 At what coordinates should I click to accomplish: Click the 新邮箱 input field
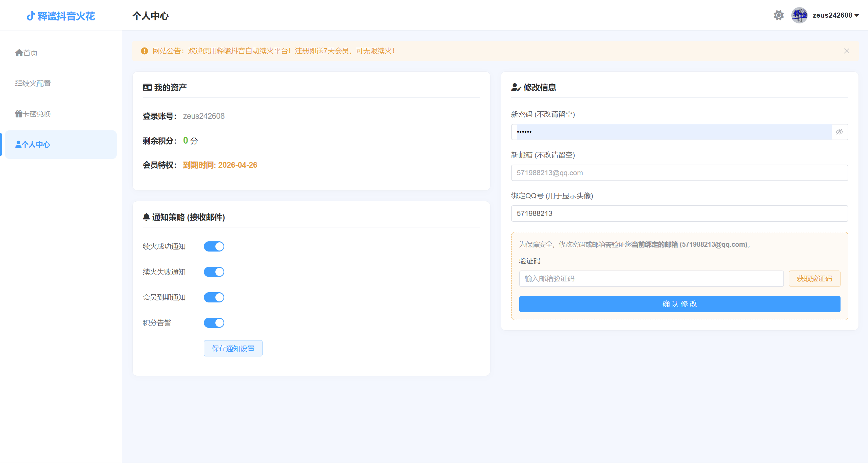[679, 172]
